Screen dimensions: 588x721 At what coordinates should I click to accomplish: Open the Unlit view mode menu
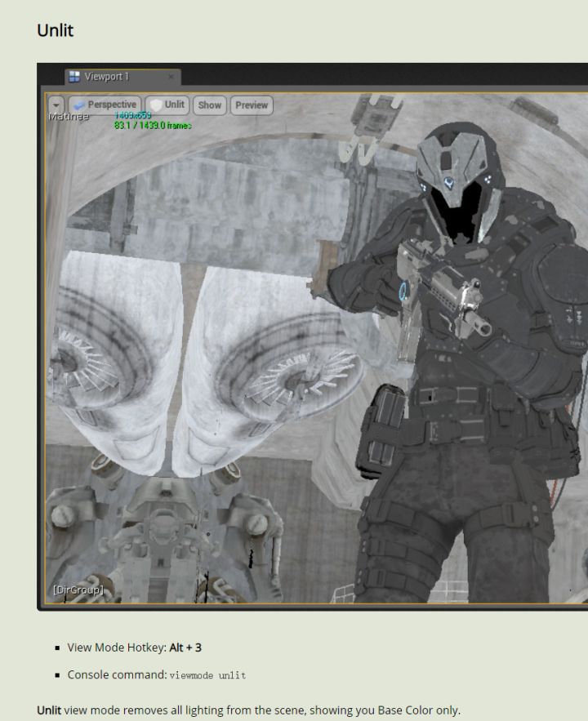coord(167,105)
